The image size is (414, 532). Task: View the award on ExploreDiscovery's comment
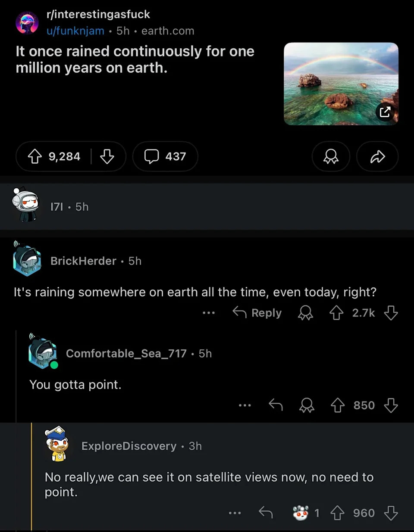tap(301, 513)
